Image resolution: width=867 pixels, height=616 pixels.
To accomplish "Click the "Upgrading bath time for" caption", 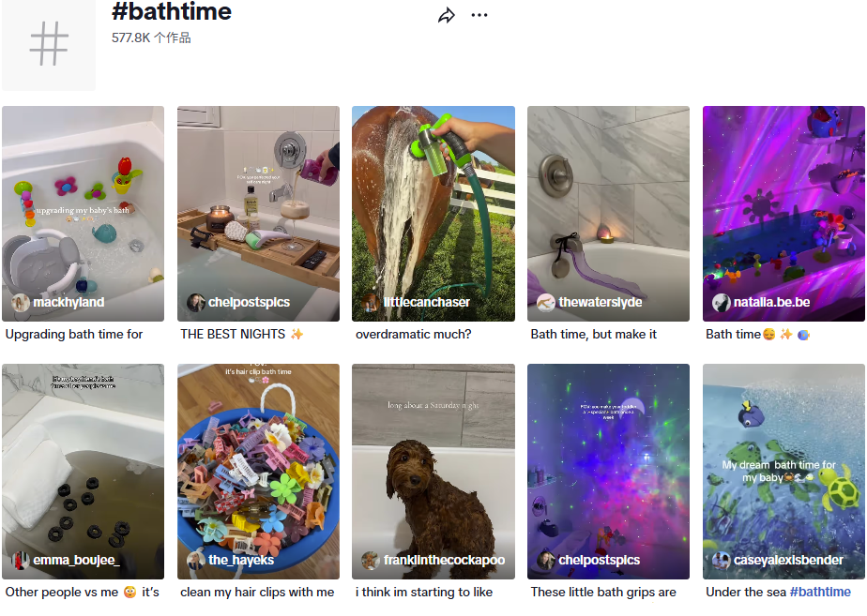I will [74, 334].
